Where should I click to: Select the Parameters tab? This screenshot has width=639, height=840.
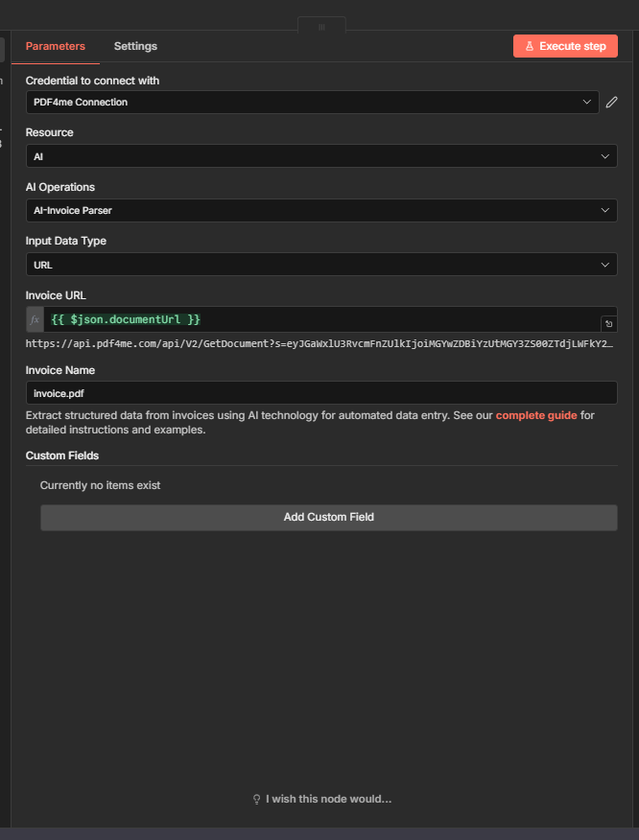coord(55,45)
